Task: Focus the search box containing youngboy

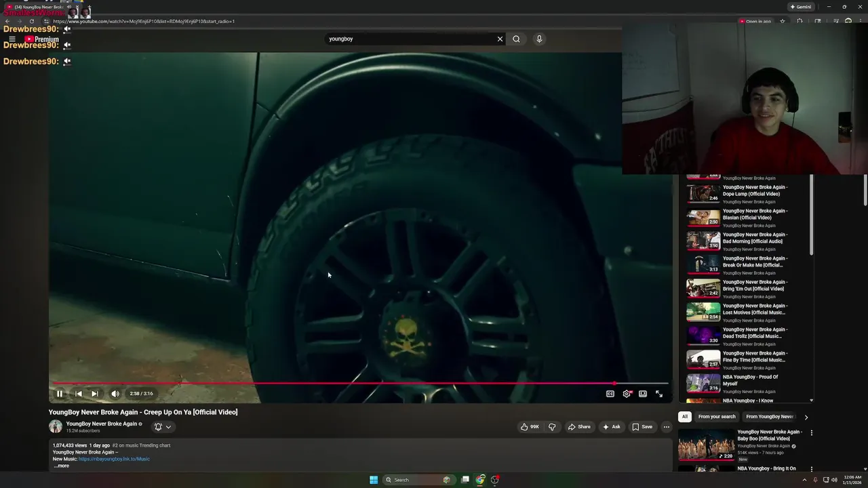Action: point(410,39)
